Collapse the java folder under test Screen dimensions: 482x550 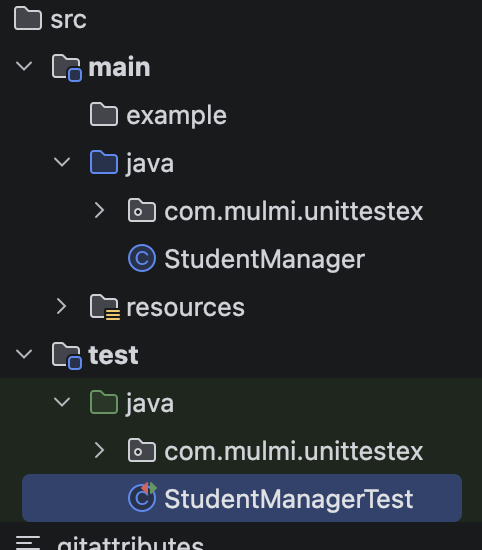pyautogui.click(x=62, y=402)
